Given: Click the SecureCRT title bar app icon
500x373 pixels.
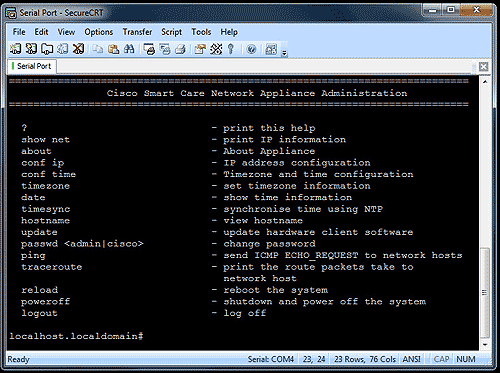Looking at the screenshot, I should point(11,13).
